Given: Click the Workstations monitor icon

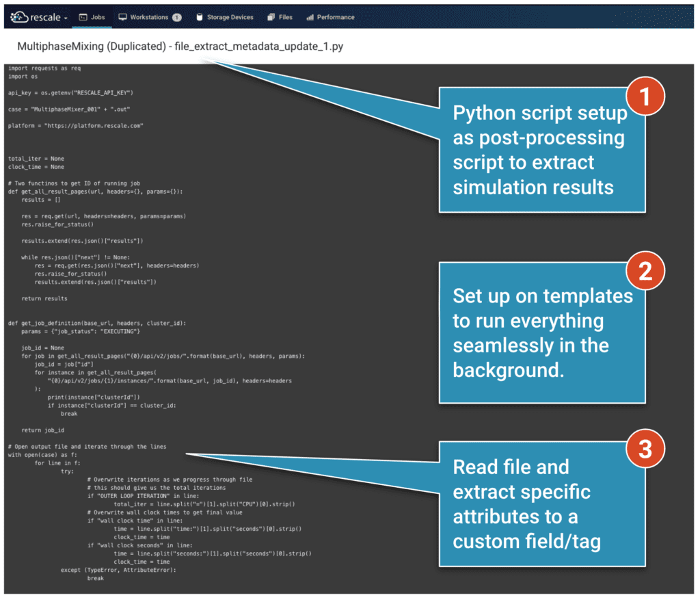Looking at the screenshot, I should click(x=122, y=17).
